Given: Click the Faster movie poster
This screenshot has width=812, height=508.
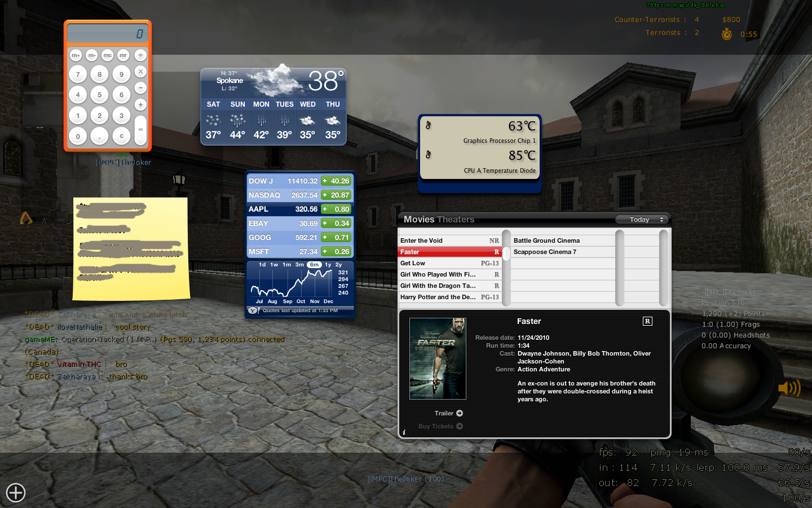Looking at the screenshot, I should click(x=438, y=358).
